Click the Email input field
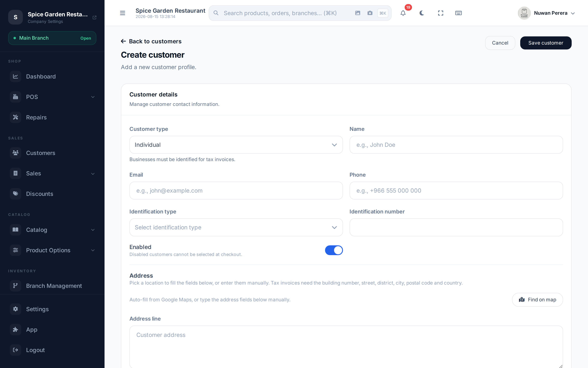This screenshot has width=588, height=368. (236, 191)
